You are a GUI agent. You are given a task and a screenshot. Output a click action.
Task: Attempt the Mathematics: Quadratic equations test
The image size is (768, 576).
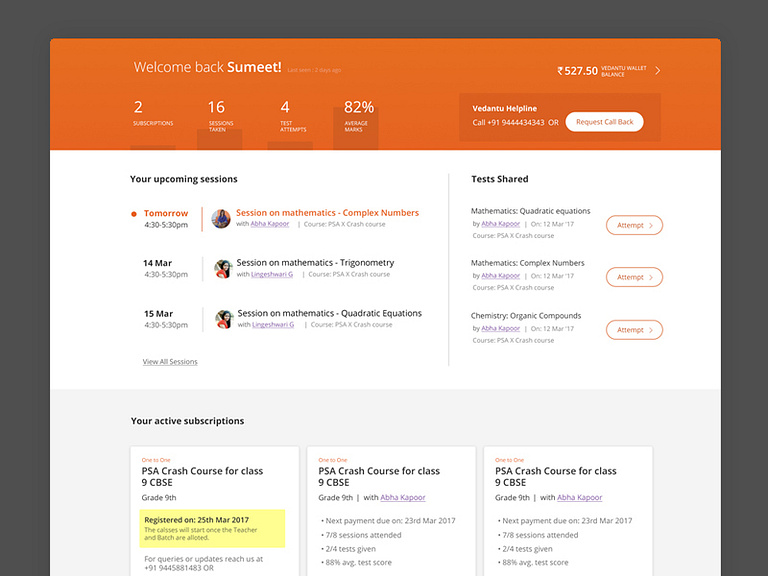[634, 225]
